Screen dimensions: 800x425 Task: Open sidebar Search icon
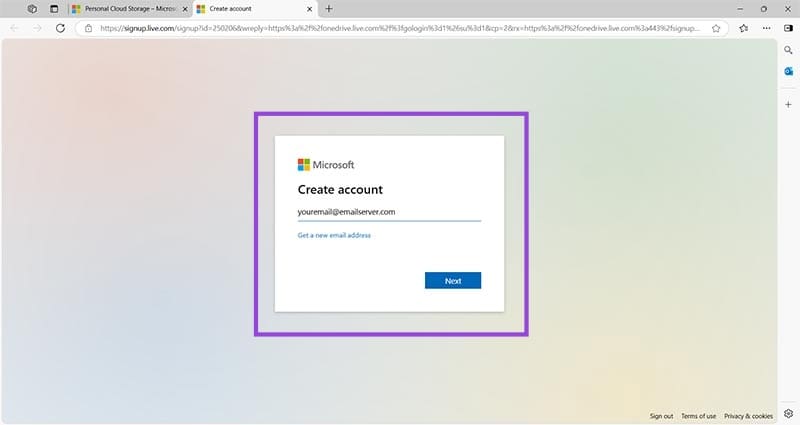click(788, 50)
